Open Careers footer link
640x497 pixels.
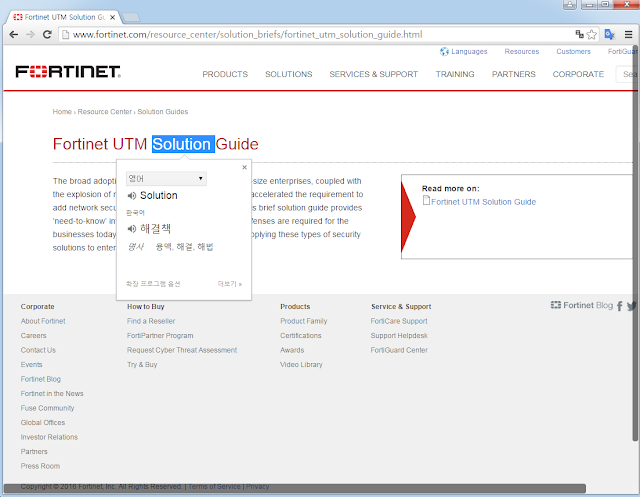(33, 336)
